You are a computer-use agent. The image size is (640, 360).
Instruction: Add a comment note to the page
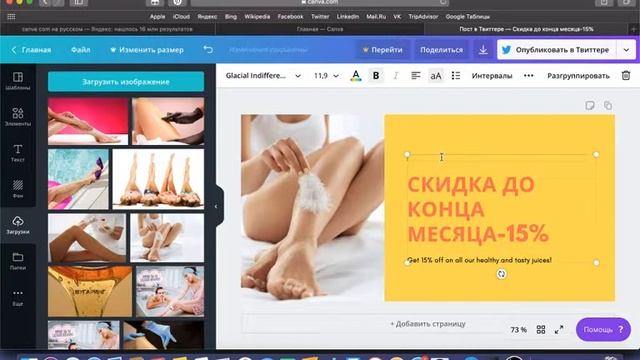pos(589,105)
